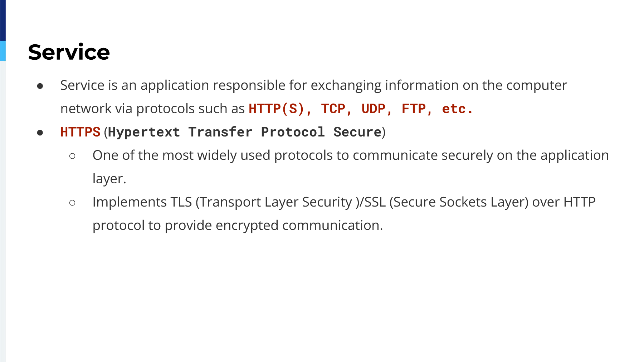Click the red HTTP(S) protocol text

point(277,109)
